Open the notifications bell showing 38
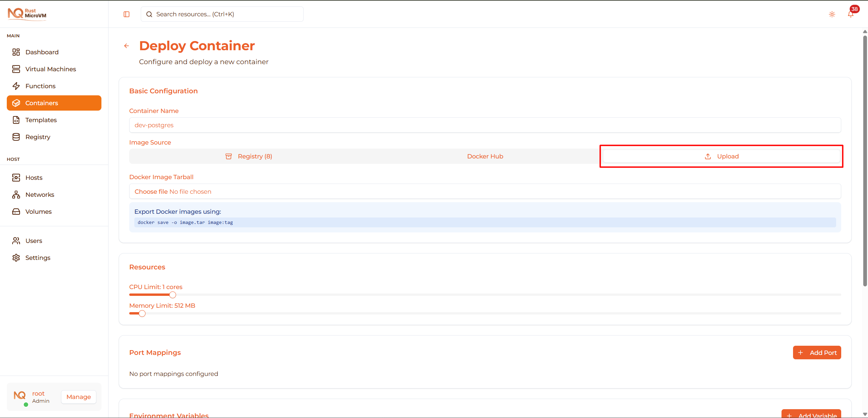The width and height of the screenshot is (868, 418). pyautogui.click(x=851, y=14)
